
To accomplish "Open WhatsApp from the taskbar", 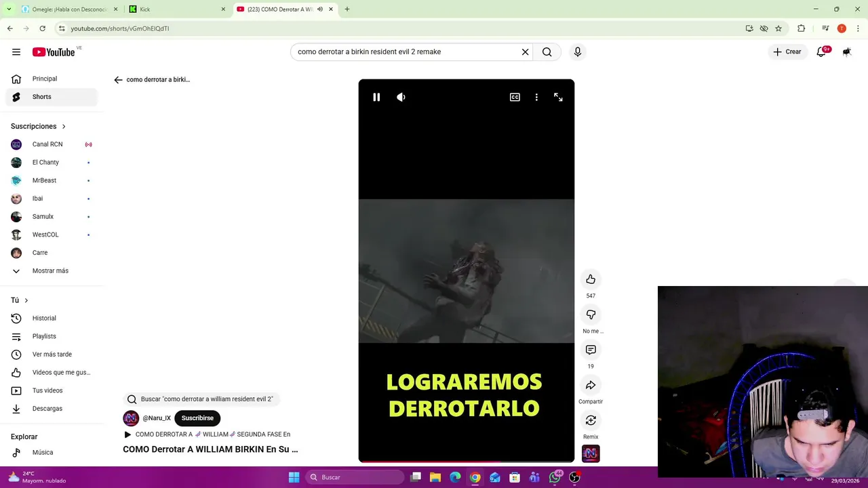I will 555,477.
